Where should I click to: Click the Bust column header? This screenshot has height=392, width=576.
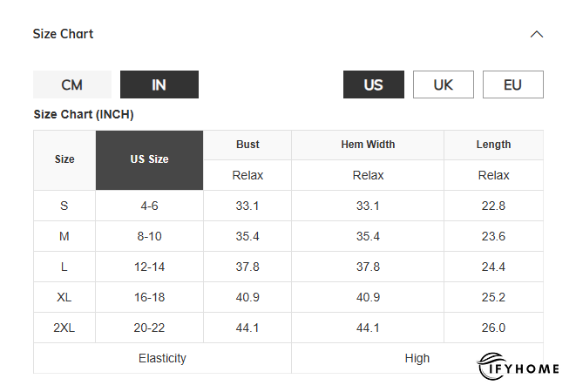click(x=247, y=145)
